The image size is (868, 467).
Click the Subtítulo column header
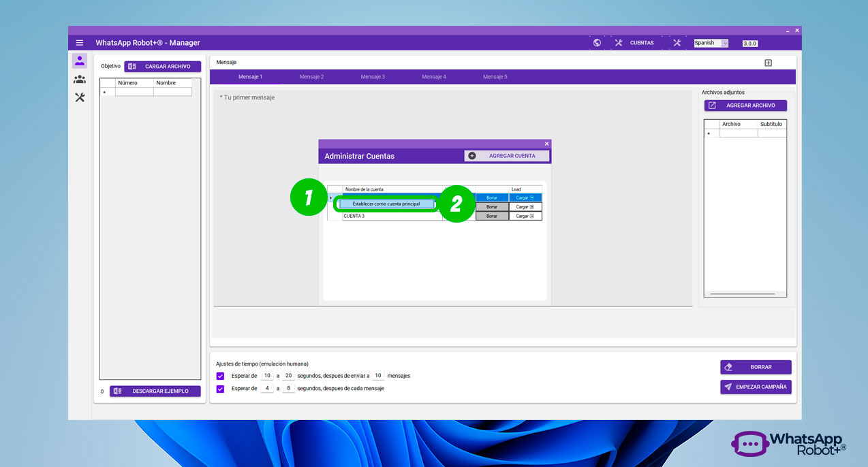point(772,124)
